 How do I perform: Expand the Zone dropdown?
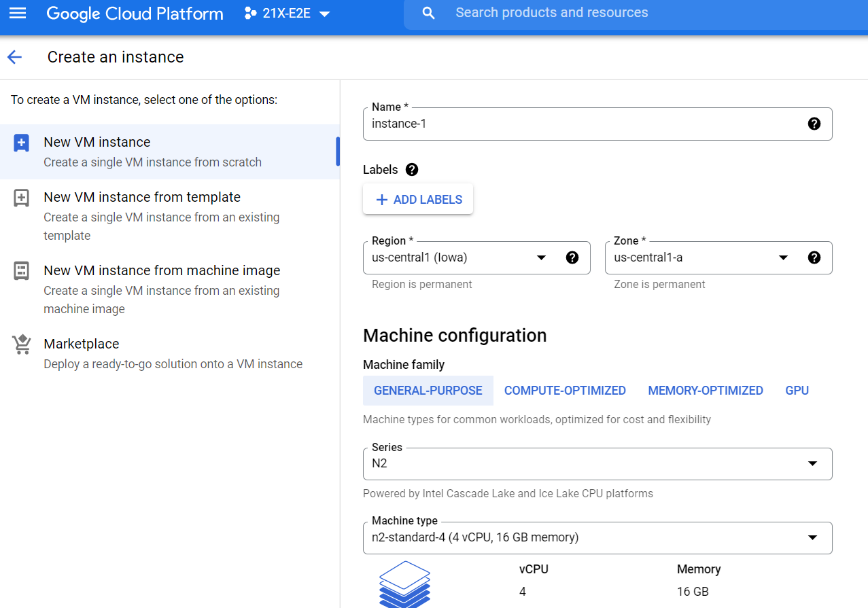coord(783,257)
